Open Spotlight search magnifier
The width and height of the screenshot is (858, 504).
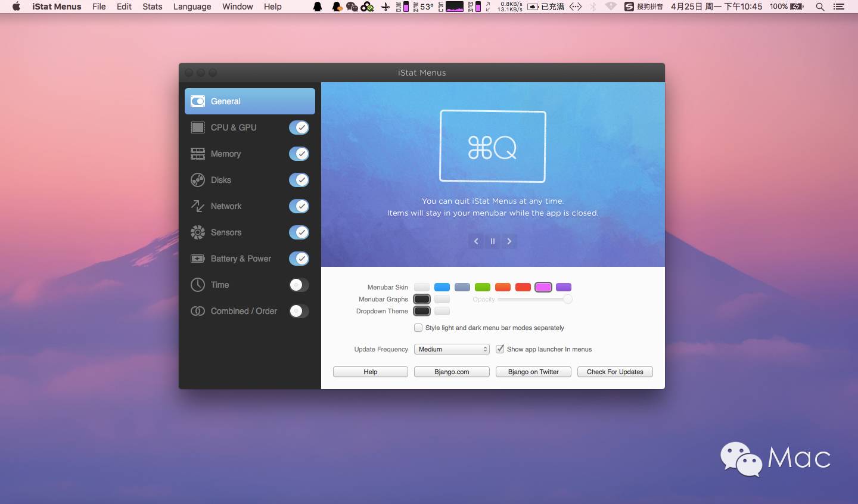point(820,7)
